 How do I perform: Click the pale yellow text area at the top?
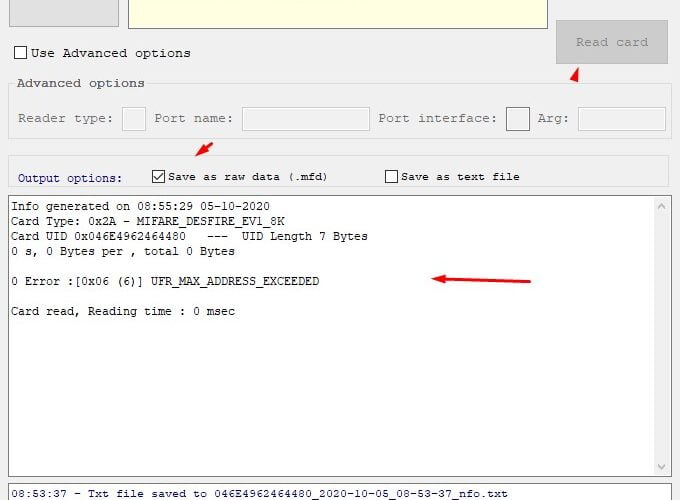(x=338, y=14)
